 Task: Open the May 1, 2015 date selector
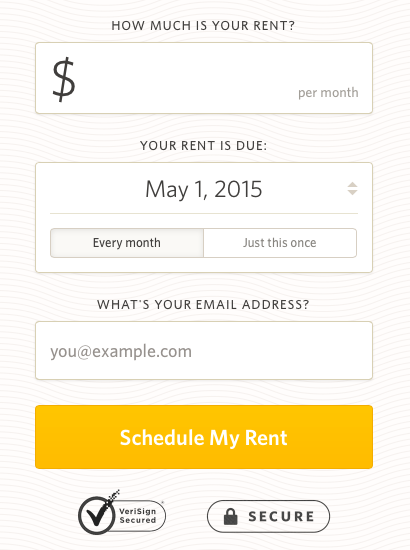pos(204,189)
